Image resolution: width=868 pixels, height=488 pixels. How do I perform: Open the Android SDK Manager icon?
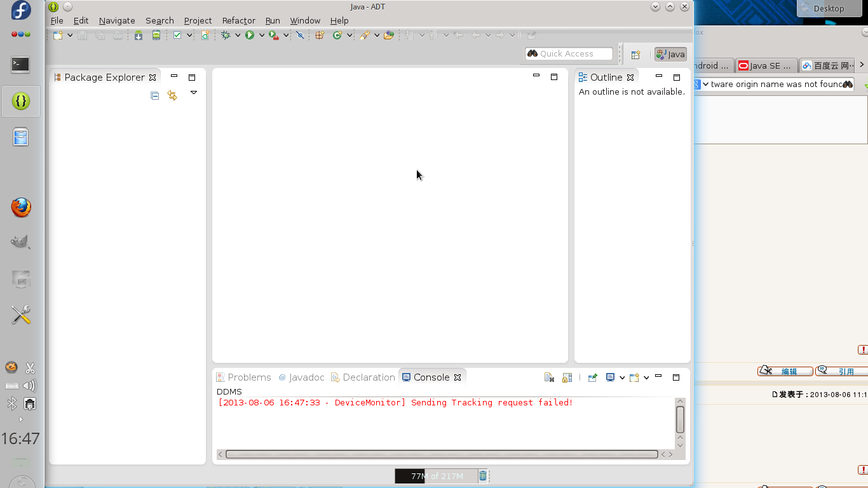tap(138, 36)
